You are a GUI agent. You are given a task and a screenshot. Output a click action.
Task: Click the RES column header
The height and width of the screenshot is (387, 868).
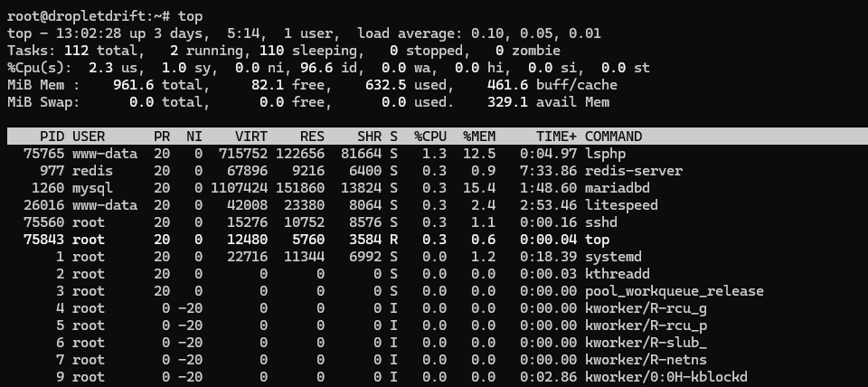(x=312, y=137)
